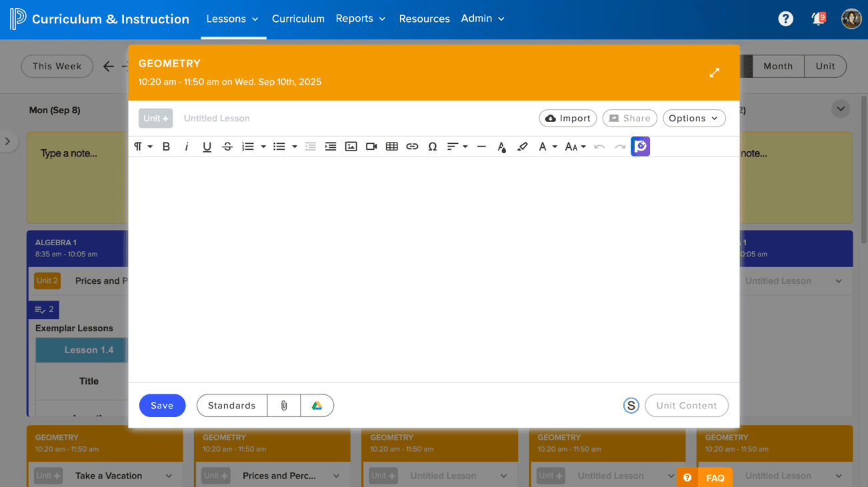Switch to the Unit view

[825, 66]
